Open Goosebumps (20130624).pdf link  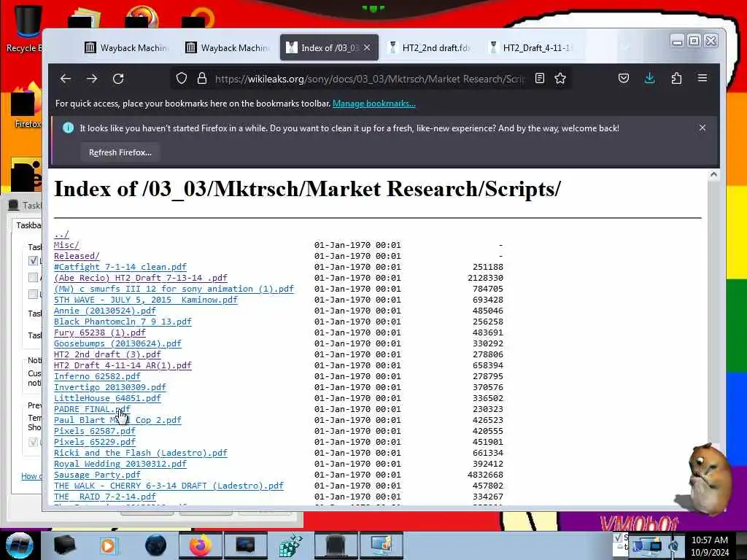(117, 344)
